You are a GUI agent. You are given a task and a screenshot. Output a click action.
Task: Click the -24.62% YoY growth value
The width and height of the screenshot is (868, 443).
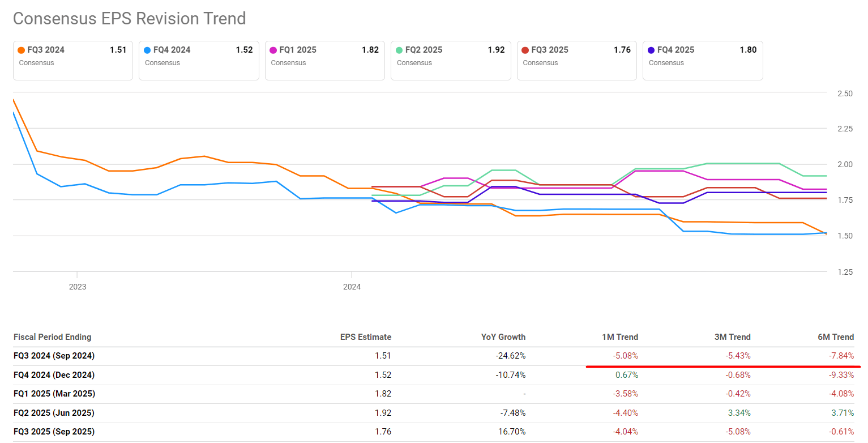[x=510, y=356]
